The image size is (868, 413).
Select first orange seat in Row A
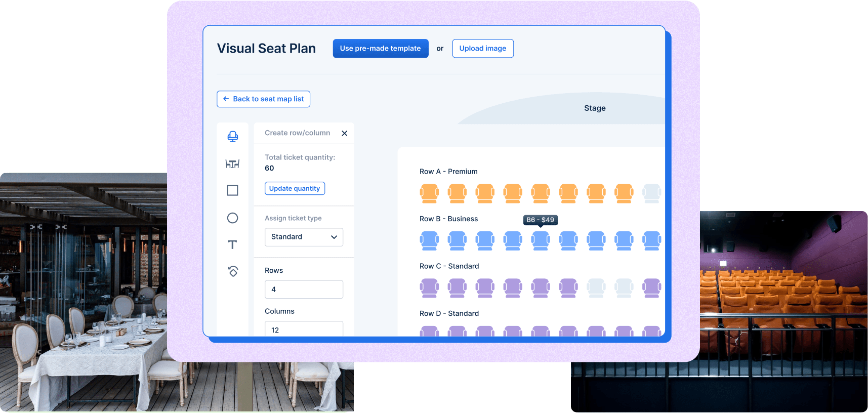click(429, 193)
